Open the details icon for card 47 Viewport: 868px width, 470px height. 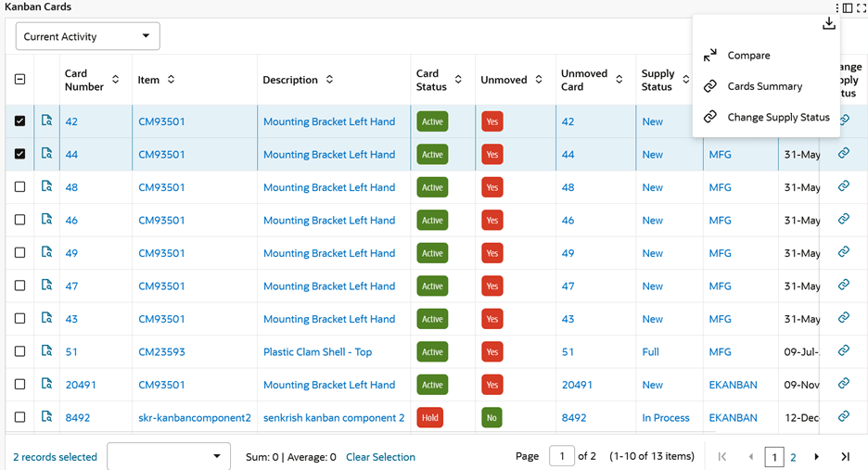pyautogui.click(x=47, y=286)
